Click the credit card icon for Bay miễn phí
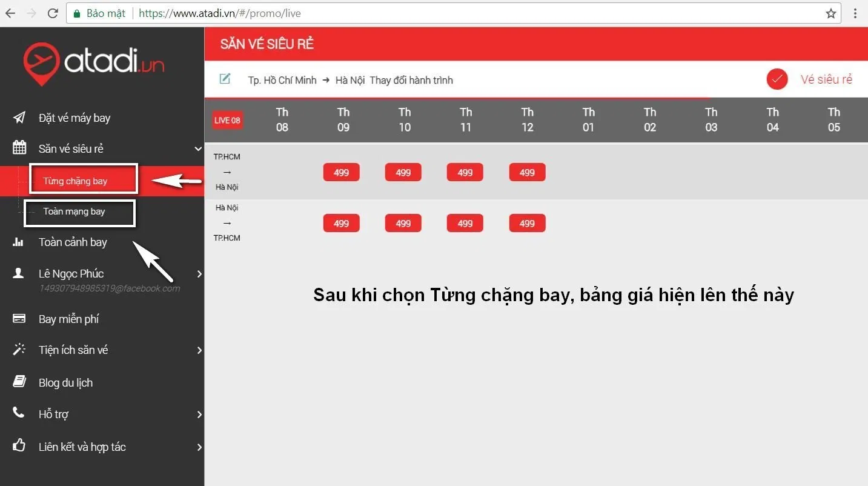Viewport: 868px width, 486px height. pos(19,319)
